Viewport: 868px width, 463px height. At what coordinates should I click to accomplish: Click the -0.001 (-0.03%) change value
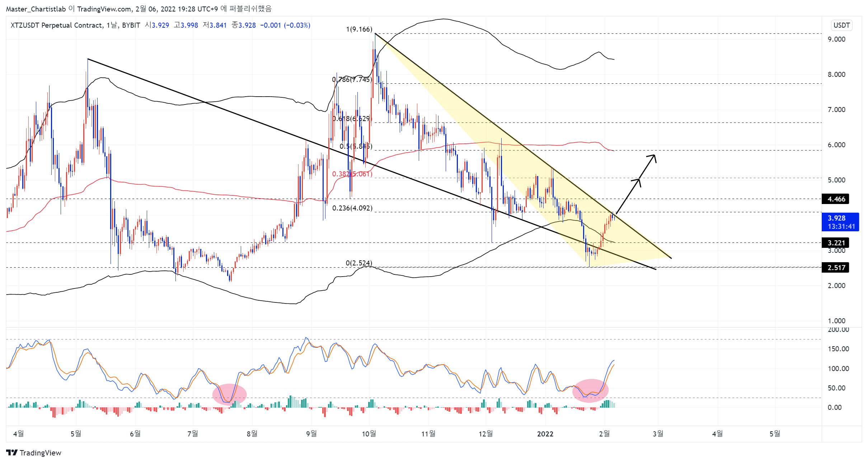click(285, 25)
